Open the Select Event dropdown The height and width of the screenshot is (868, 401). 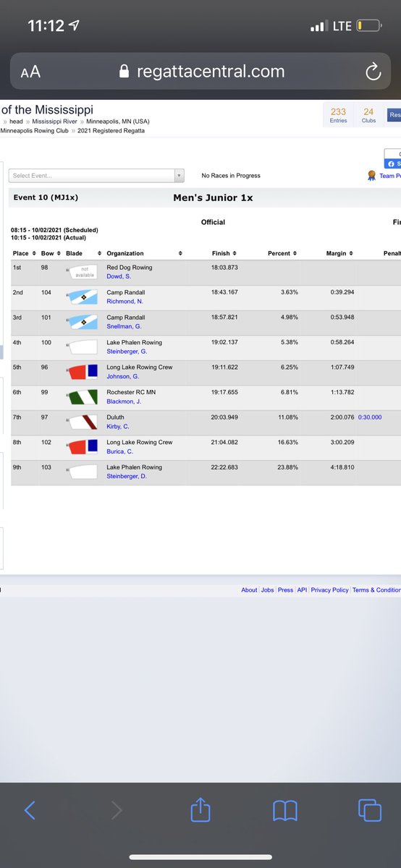[x=96, y=176]
